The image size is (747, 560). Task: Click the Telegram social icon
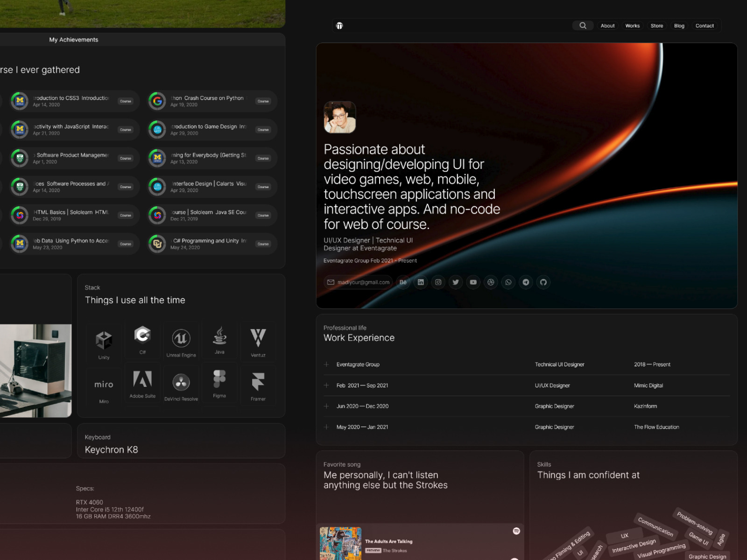tap(526, 282)
